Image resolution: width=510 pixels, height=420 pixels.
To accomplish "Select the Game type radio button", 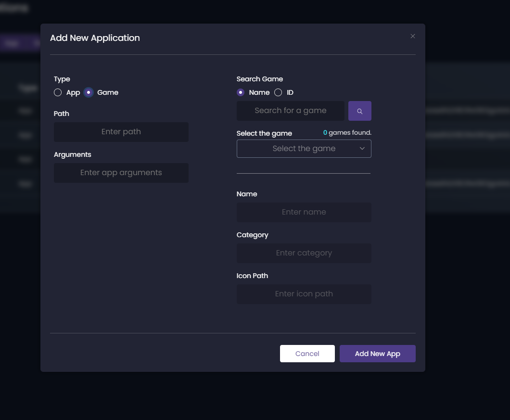I will click(88, 92).
